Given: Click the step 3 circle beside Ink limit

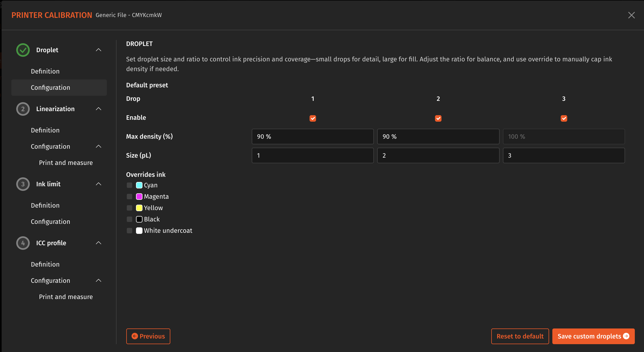Looking at the screenshot, I should click(x=23, y=184).
